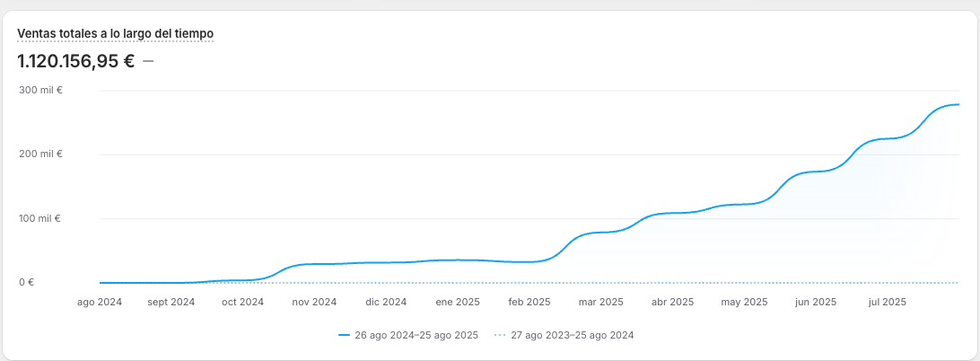Viewport: 980px width, 361px height.
Task: Select the ago 2024 x-axis label
Action: (99, 302)
